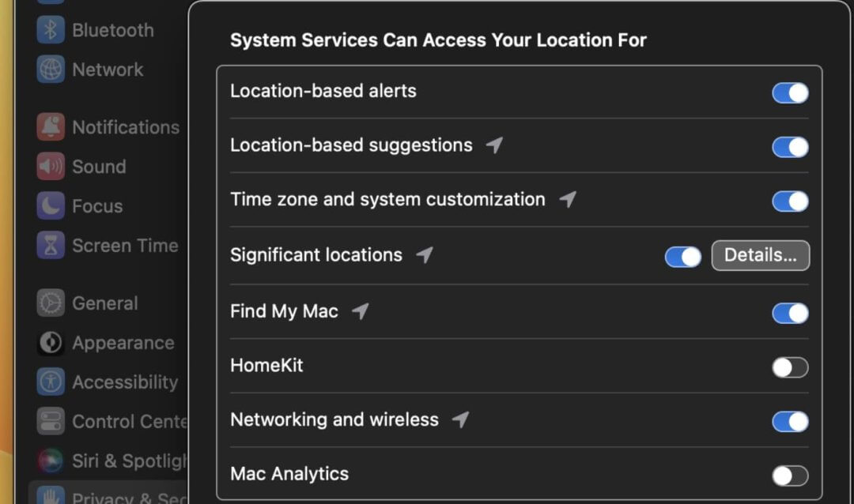The width and height of the screenshot is (854, 504).
Task: Disable Location-based alerts toggle
Action: tap(790, 93)
